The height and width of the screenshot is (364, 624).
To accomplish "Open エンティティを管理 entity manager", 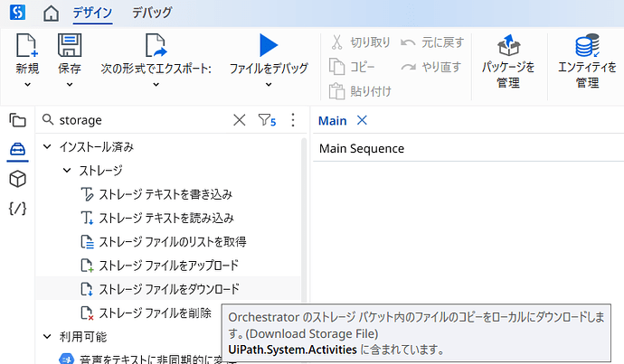I will tap(588, 61).
